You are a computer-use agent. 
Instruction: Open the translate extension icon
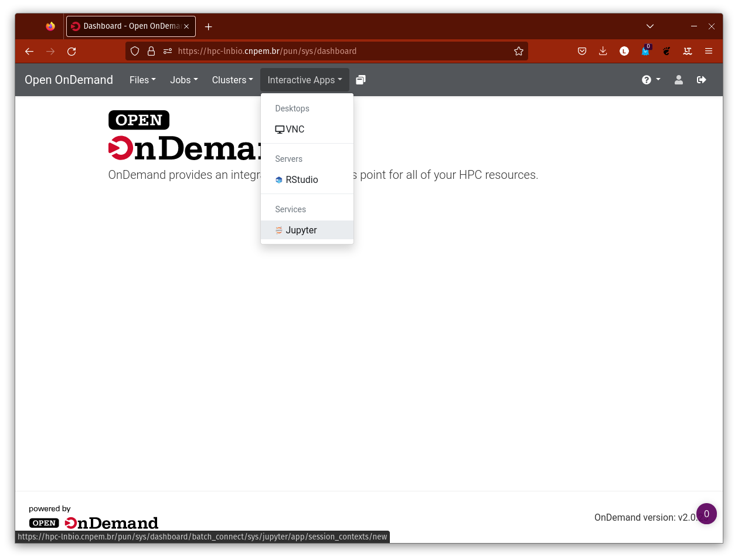click(688, 51)
